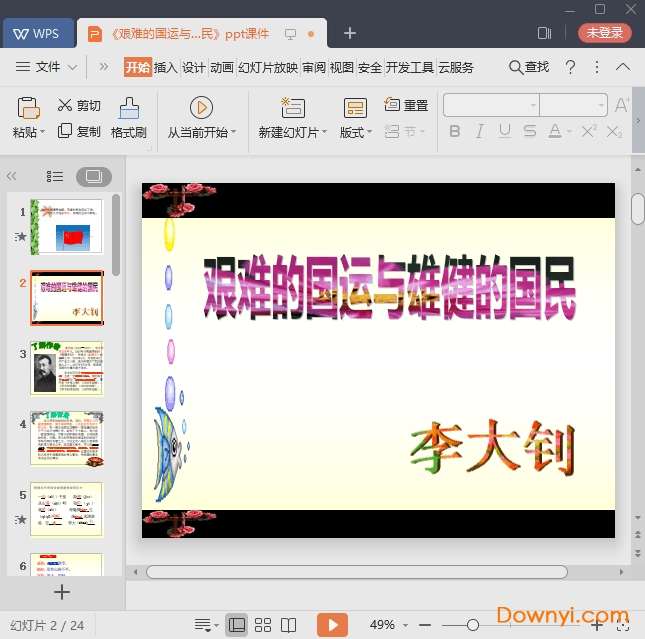Screen dimensions: 645x639
Task: Select the Format Painter brush
Action: (129, 108)
